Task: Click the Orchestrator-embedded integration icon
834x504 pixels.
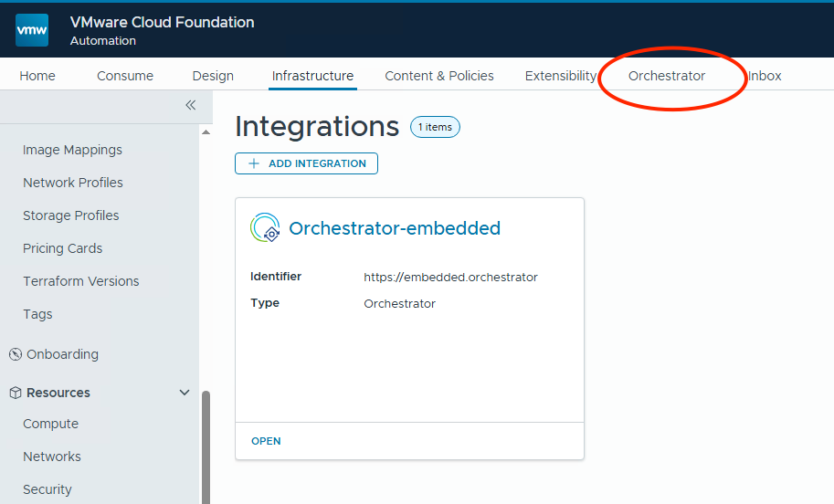Action: pos(265,228)
